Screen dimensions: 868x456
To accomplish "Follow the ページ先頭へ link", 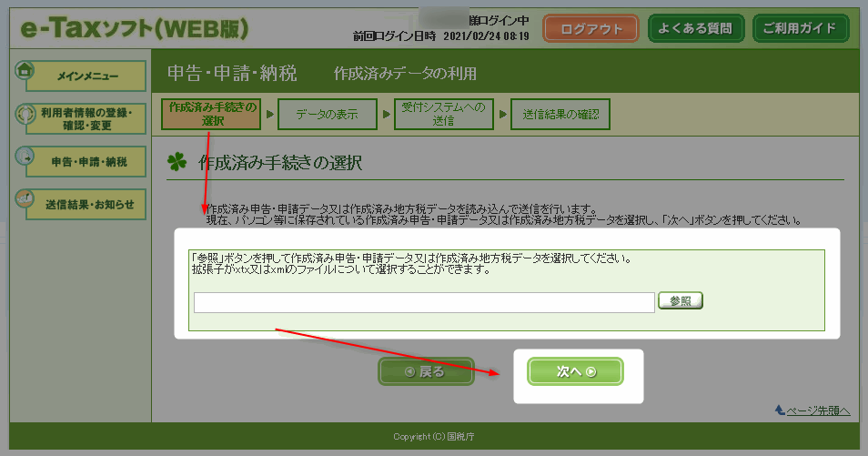I will tap(818, 410).
